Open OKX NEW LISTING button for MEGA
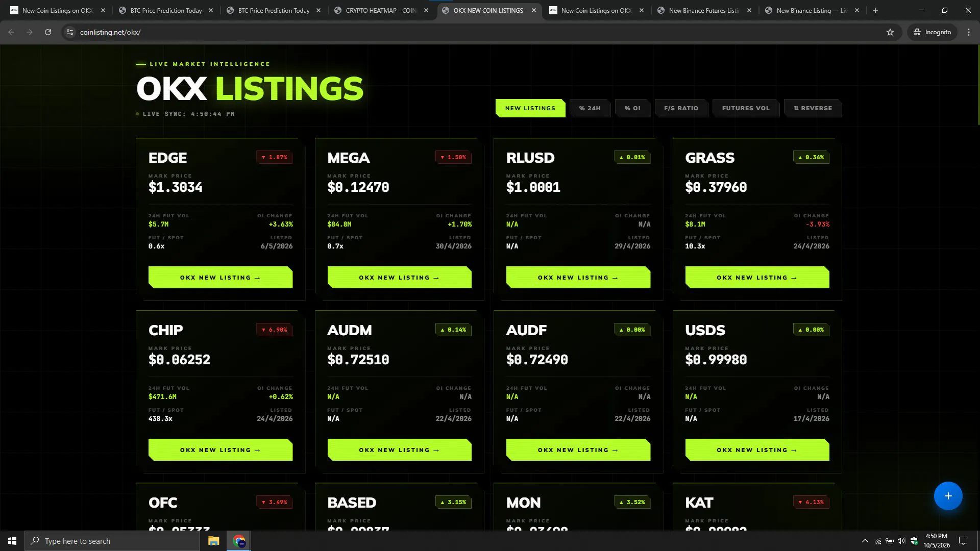980x551 pixels. click(399, 278)
